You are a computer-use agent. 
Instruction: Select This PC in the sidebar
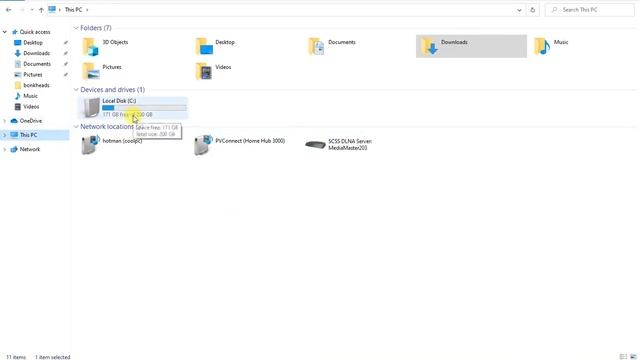[x=28, y=135]
